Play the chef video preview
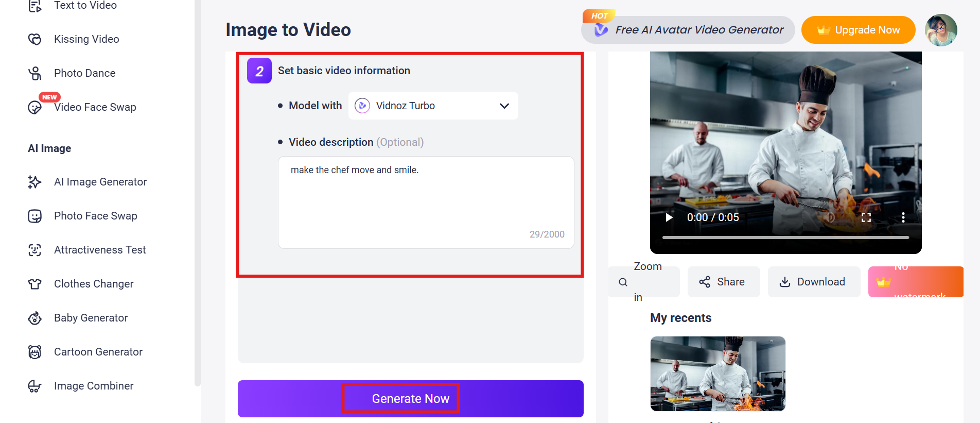 pyautogui.click(x=669, y=217)
